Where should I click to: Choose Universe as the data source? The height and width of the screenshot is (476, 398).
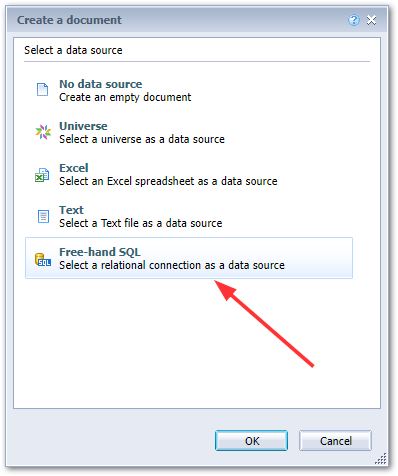pos(83,126)
